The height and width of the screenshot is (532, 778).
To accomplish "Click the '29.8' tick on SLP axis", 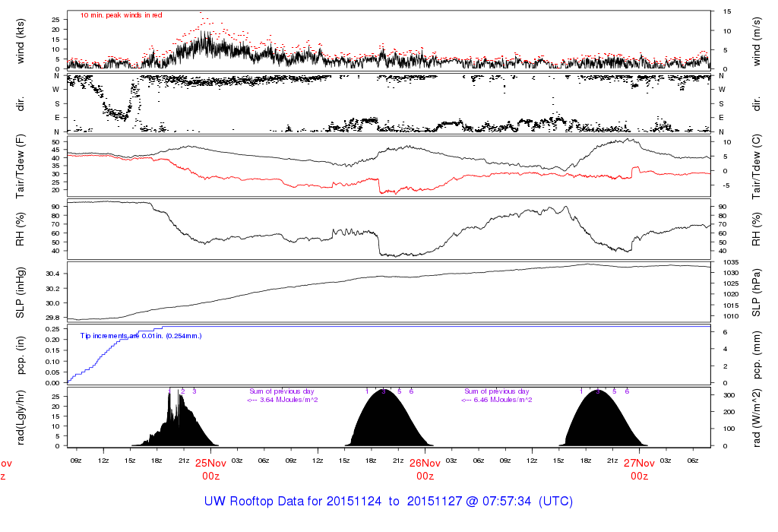I will tap(52, 318).
